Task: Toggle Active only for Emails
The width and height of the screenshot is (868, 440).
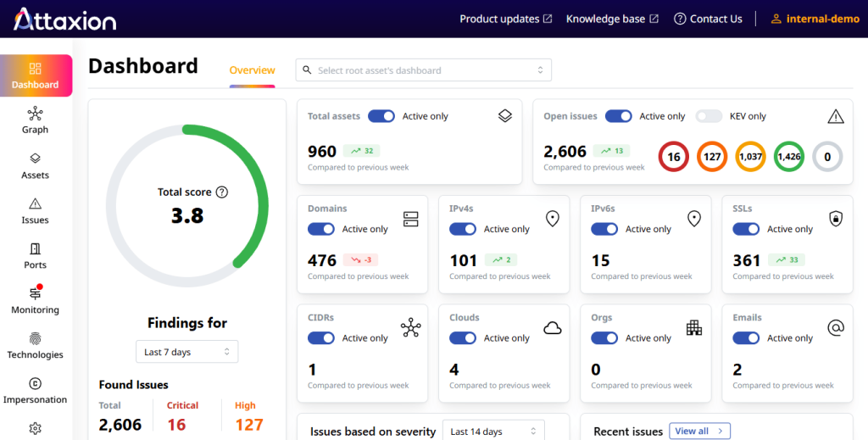Action: pyautogui.click(x=746, y=338)
